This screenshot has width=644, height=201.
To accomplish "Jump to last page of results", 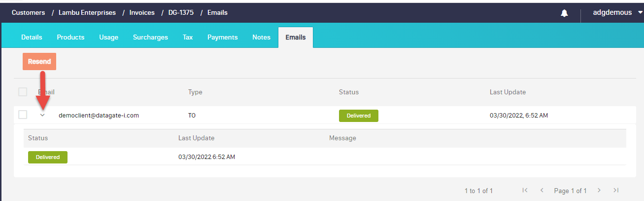I will [x=616, y=190].
